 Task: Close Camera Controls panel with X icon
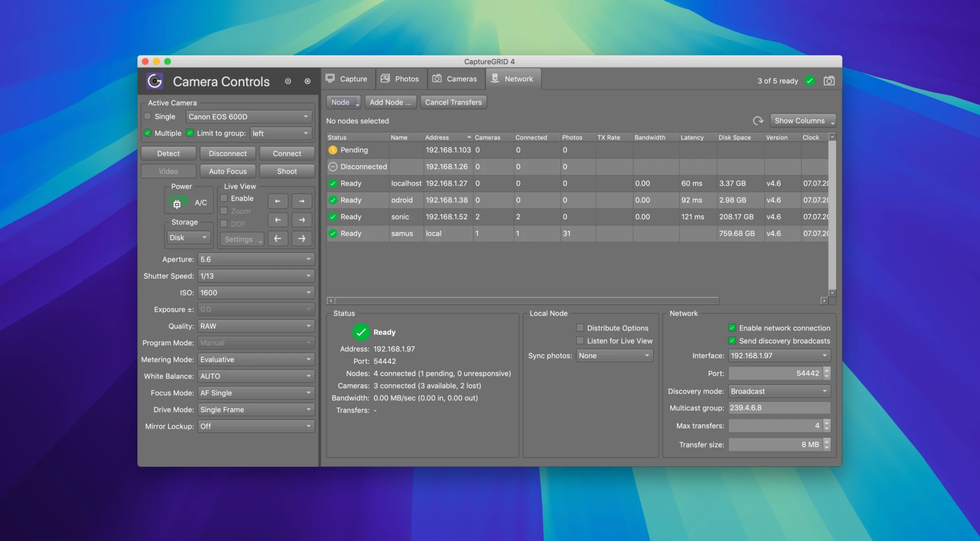307,81
